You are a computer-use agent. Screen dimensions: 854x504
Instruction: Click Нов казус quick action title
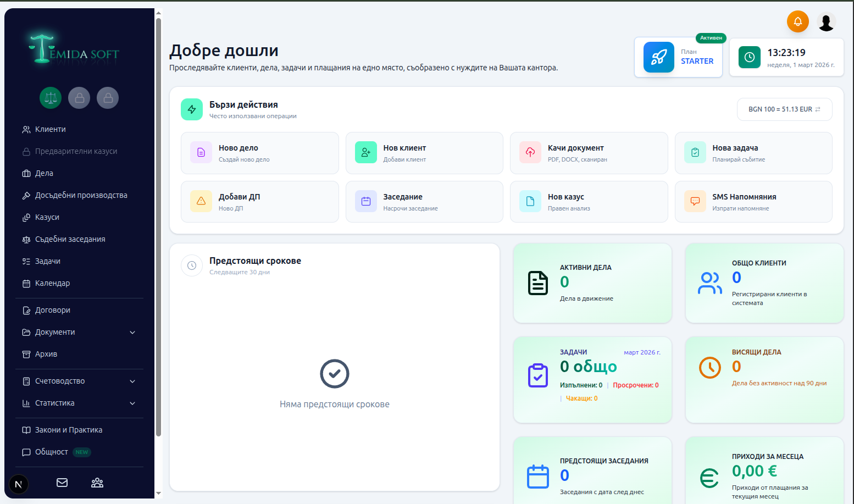(566, 197)
